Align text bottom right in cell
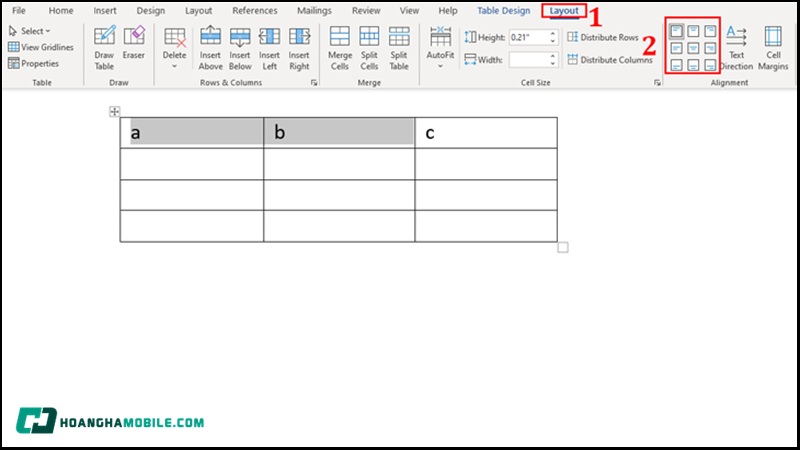800x450 pixels. (710, 65)
